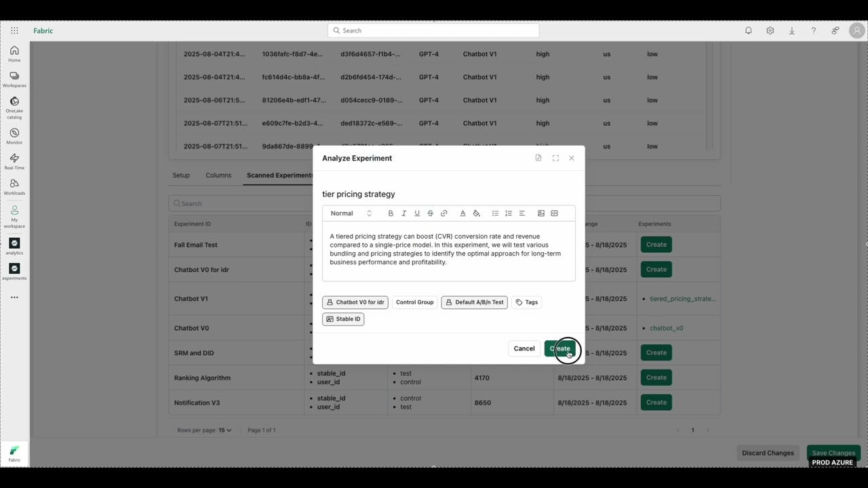Cancel the Analyze Experiment dialog
Viewport: 868px width, 488px height.
coord(524,348)
